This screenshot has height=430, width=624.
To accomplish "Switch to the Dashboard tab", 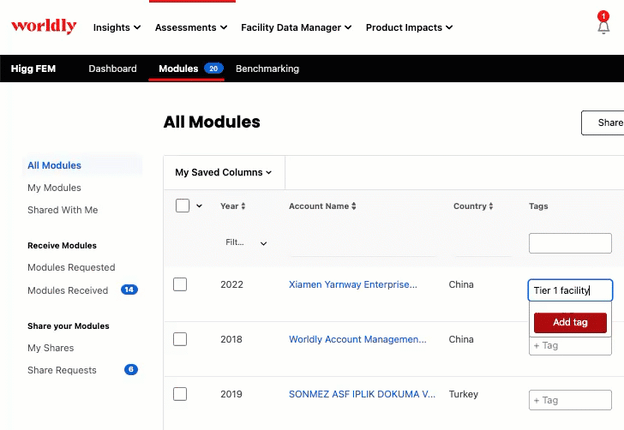I will pyautogui.click(x=113, y=68).
